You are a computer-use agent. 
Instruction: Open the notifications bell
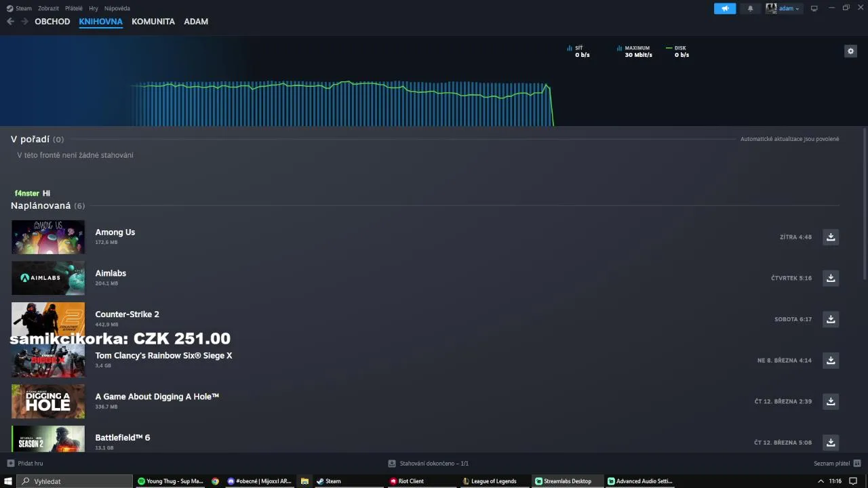click(750, 8)
